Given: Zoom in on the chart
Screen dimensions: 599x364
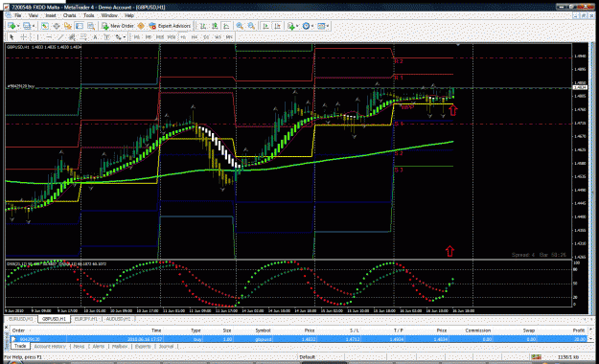Looking at the screenshot, I should tap(240, 26).
